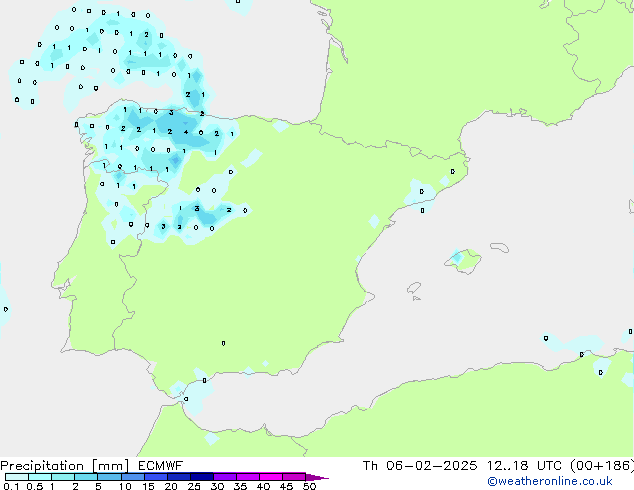634x490 pixels.
Task: Click the legend label '25'
Action: [x=194, y=486]
